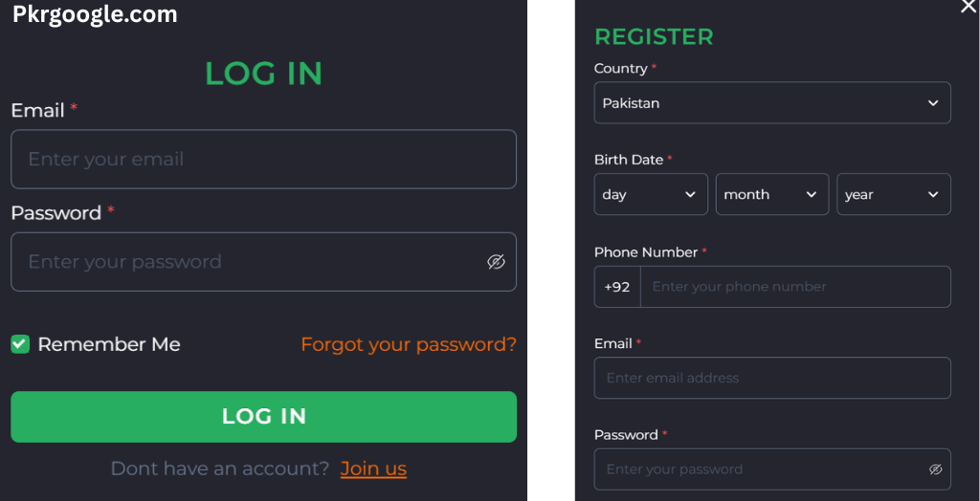Open the Country dropdown showing Pakistan
The width and height of the screenshot is (980, 501).
point(771,103)
